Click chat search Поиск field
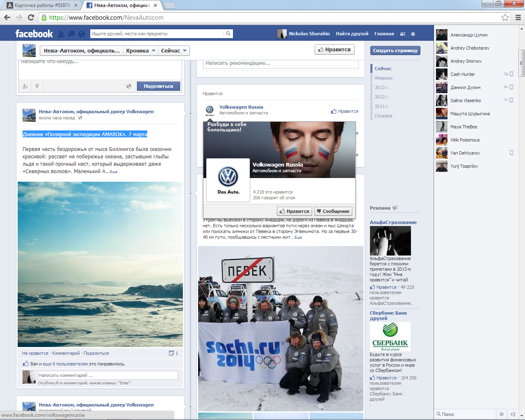The width and height of the screenshot is (525, 420). coord(465,414)
